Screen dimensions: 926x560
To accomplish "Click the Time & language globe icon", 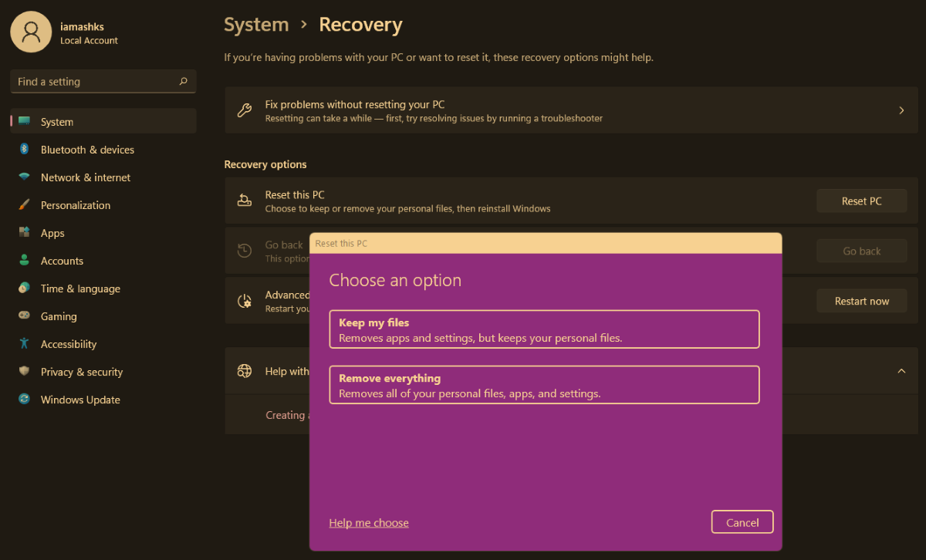I will [25, 288].
